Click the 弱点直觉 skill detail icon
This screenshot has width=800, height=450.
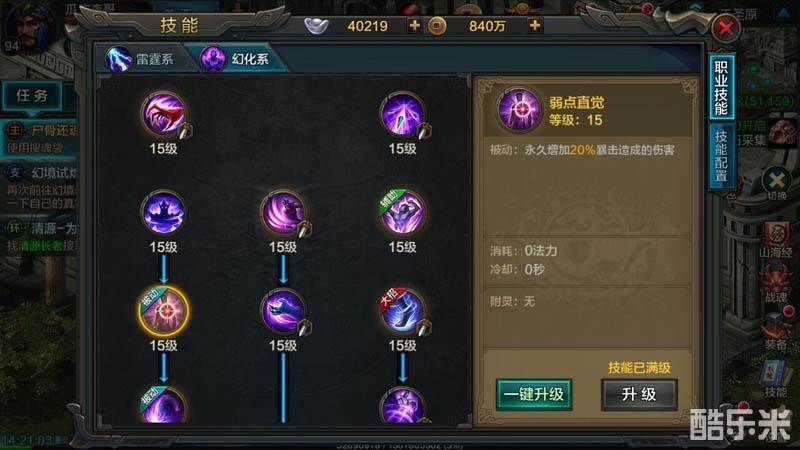click(x=519, y=110)
